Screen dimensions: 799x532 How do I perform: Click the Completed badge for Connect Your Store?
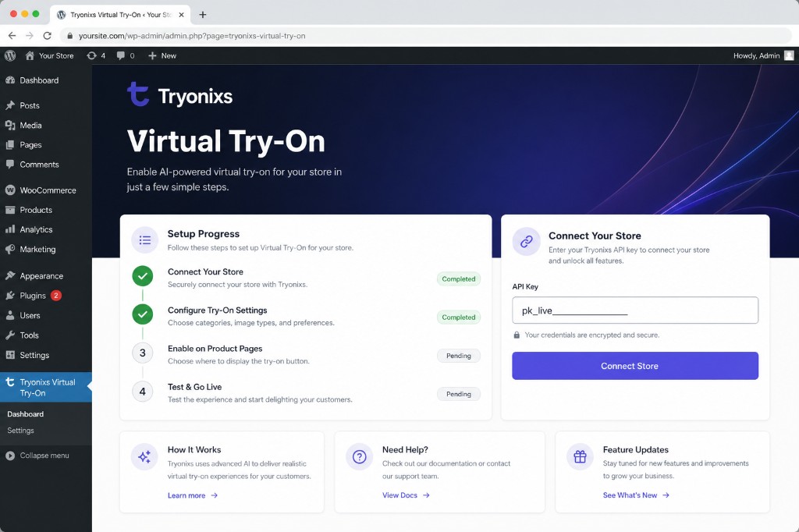459,278
